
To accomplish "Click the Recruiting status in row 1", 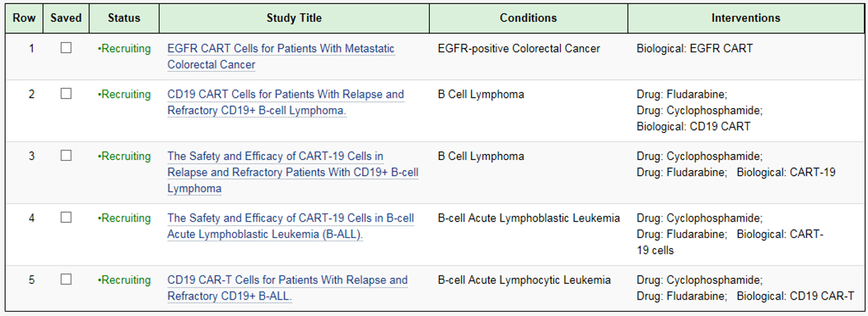I will (125, 49).
